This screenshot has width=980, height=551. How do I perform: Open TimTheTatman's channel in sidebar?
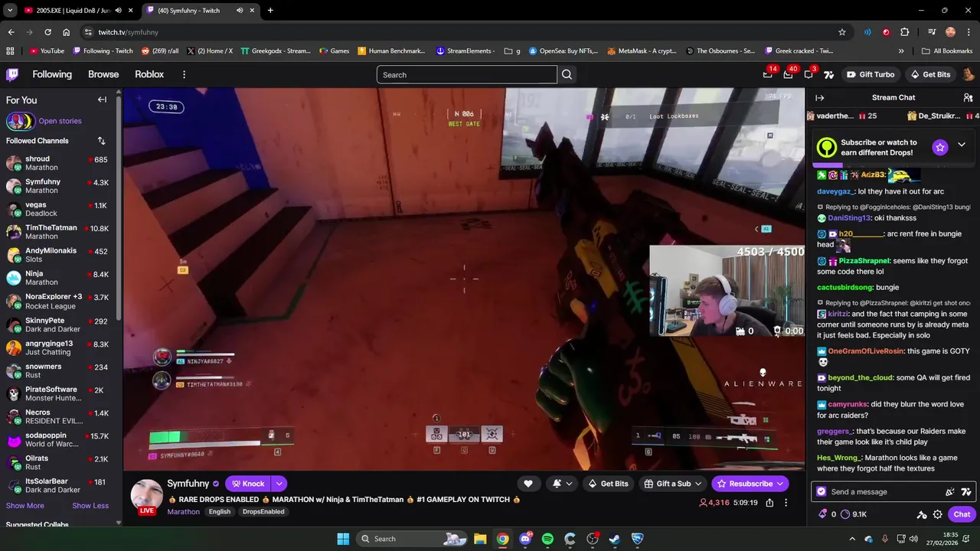[57, 232]
